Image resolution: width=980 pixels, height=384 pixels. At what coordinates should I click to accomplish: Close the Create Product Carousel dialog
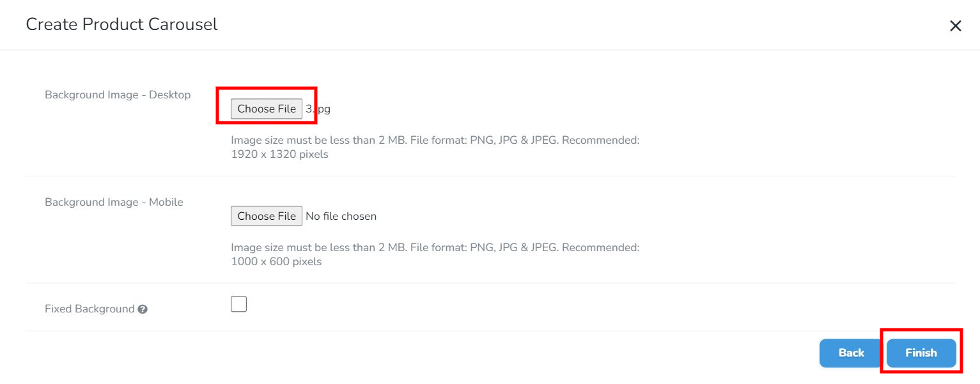pyautogui.click(x=955, y=26)
